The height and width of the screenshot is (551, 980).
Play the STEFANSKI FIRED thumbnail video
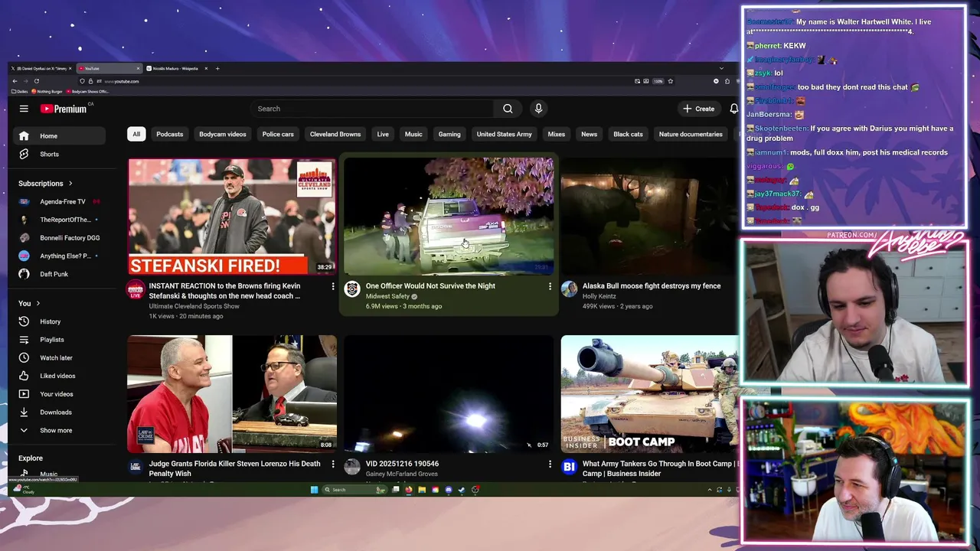(x=232, y=217)
